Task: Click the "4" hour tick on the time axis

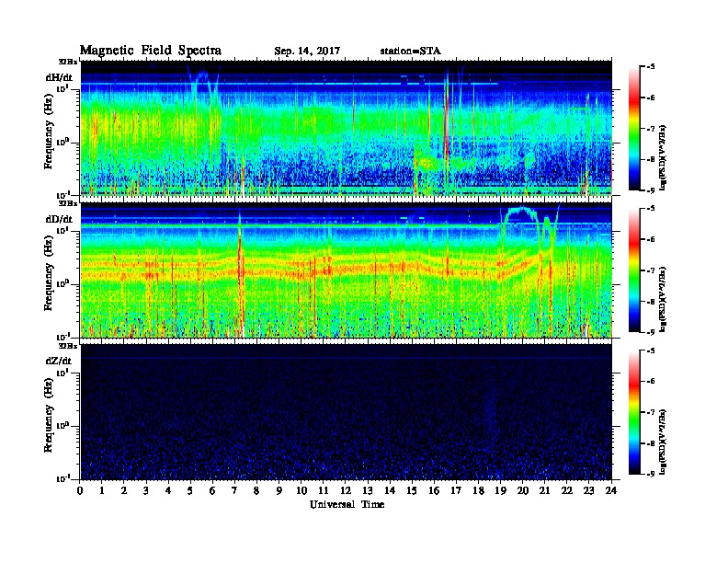Action: click(x=168, y=491)
